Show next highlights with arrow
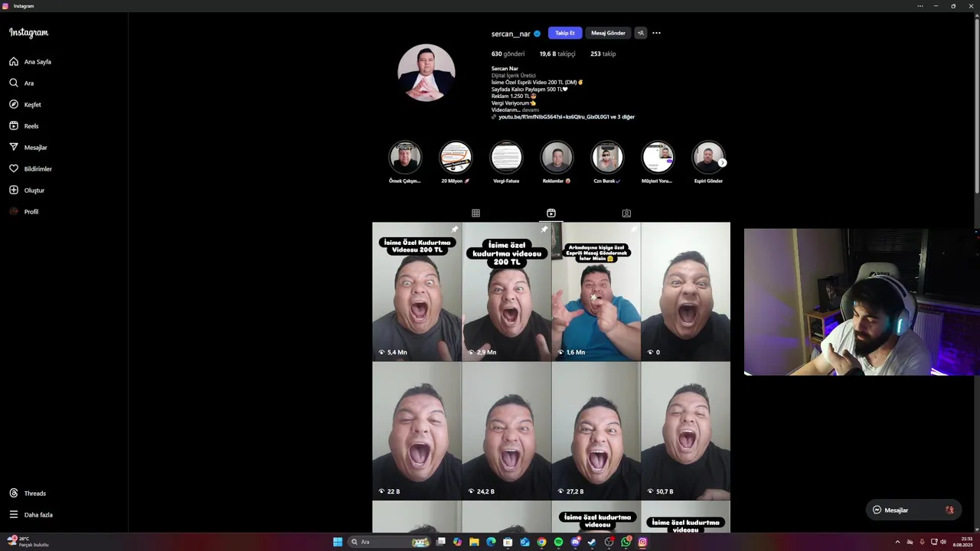The width and height of the screenshot is (980, 551). (x=722, y=162)
